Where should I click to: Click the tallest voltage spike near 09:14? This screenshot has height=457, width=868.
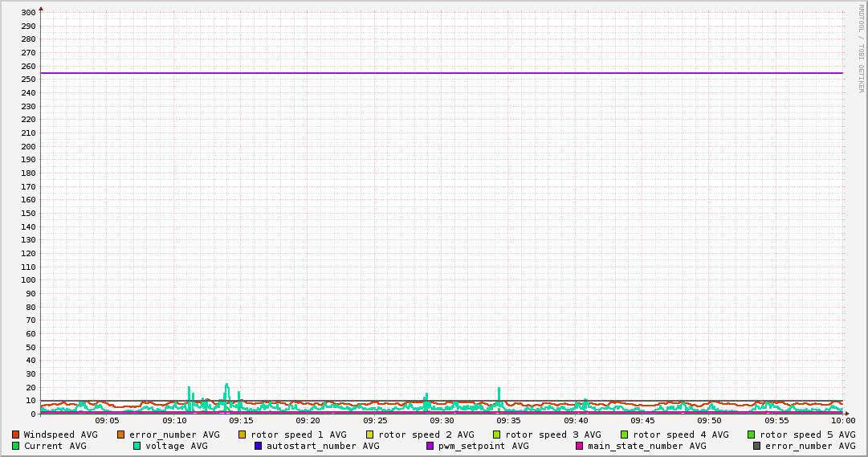[x=227, y=386]
